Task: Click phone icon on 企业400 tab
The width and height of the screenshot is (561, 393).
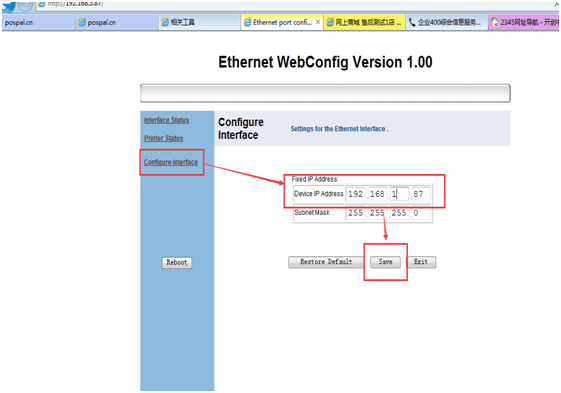Action: 412,22
